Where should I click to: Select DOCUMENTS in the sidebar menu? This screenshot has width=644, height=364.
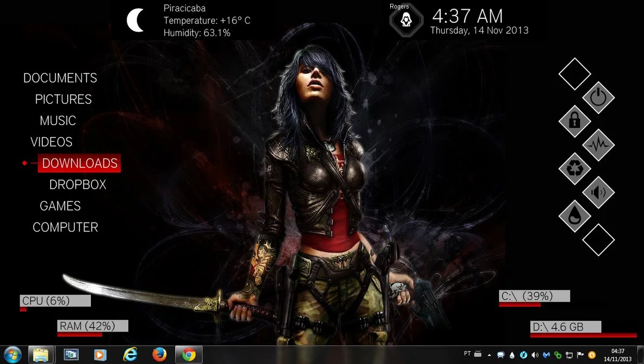60,78
